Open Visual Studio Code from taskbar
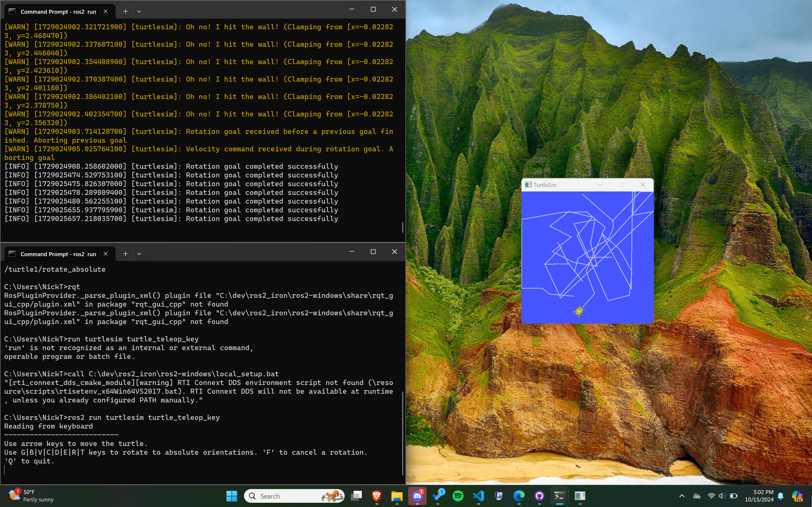 click(478, 496)
